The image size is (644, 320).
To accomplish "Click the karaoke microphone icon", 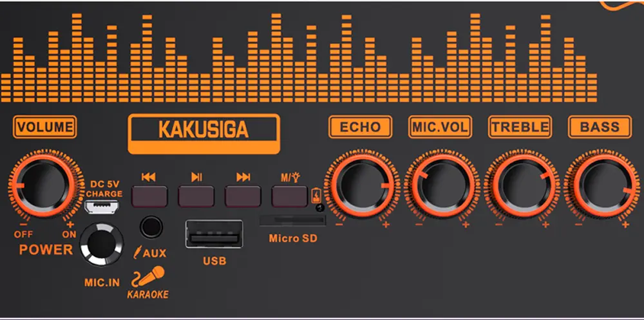I will pyautogui.click(x=146, y=276).
